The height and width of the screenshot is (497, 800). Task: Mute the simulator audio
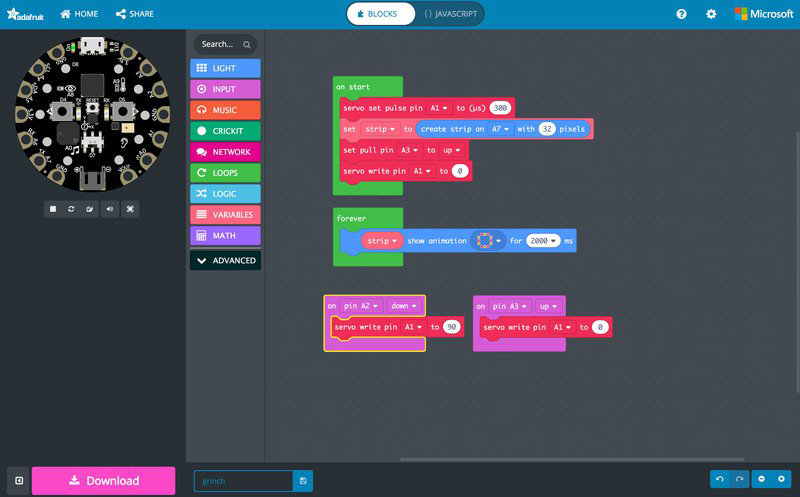click(110, 208)
